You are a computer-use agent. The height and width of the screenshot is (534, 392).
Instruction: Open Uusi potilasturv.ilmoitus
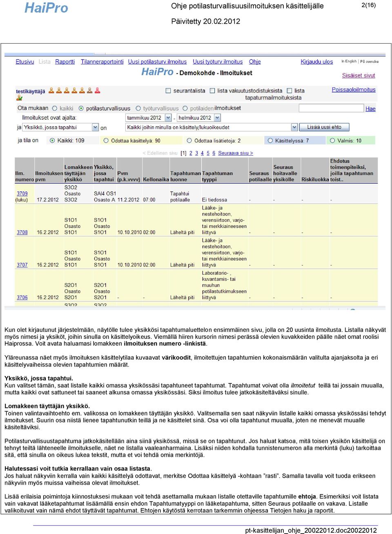coord(157,62)
